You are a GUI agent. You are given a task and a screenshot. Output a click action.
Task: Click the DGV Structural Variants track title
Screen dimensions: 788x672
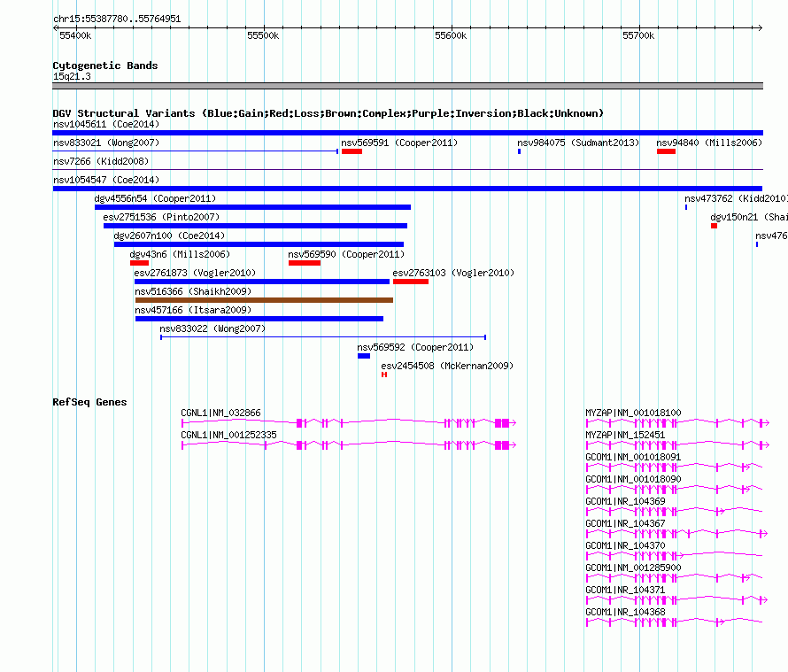click(328, 113)
